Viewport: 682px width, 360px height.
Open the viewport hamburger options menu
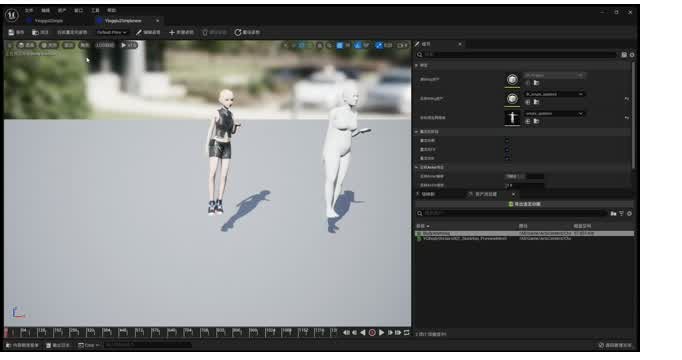[10, 45]
